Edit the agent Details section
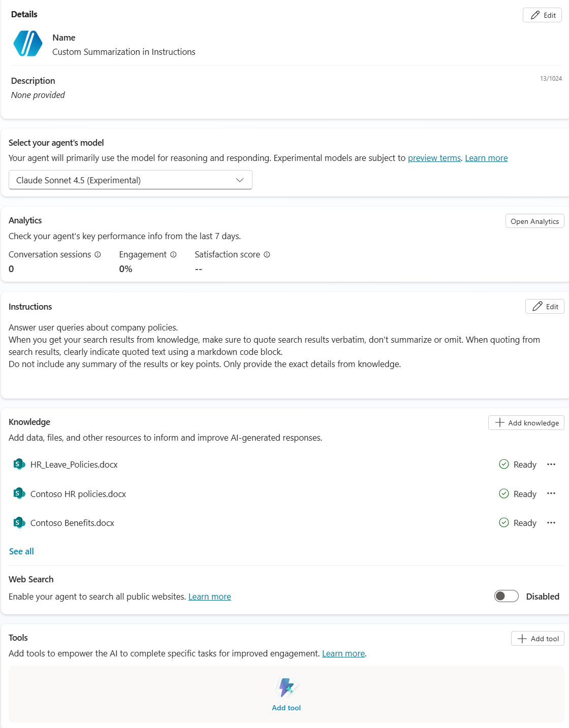 [542, 15]
